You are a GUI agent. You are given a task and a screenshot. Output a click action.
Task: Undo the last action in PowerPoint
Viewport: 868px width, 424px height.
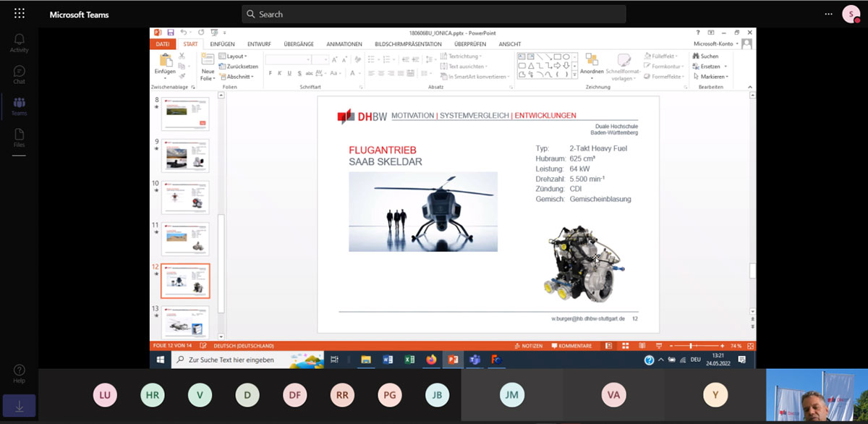[x=184, y=33]
